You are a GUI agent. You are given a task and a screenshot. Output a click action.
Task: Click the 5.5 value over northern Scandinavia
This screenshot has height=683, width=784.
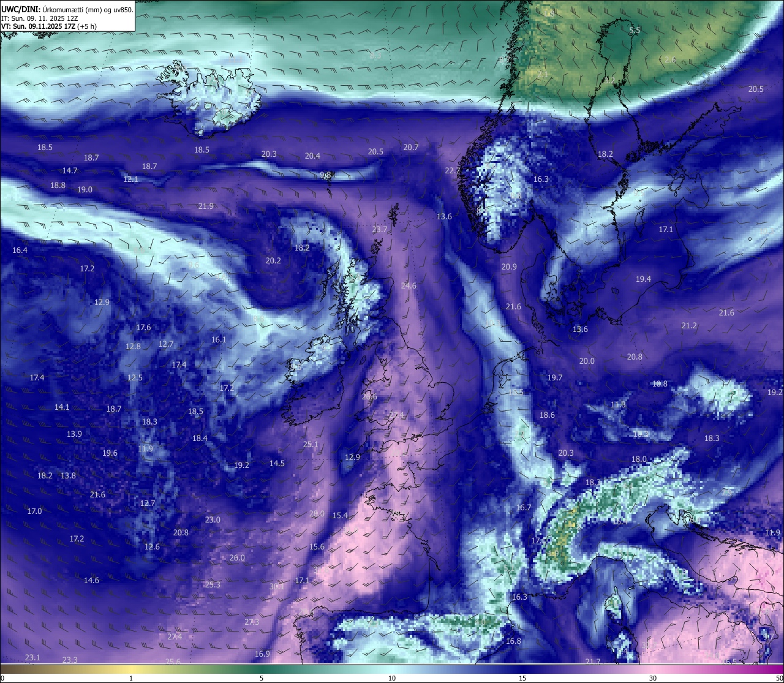[635, 30]
